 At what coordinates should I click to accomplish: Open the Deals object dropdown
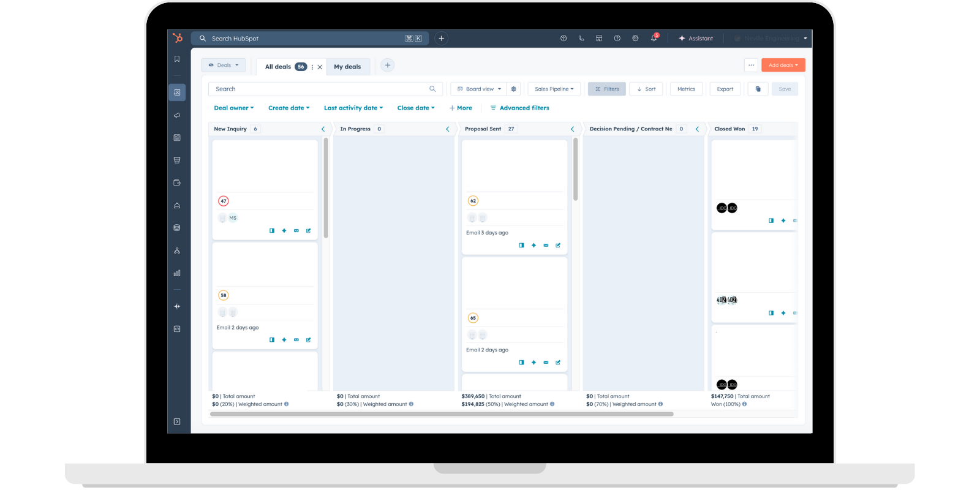[224, 65]
